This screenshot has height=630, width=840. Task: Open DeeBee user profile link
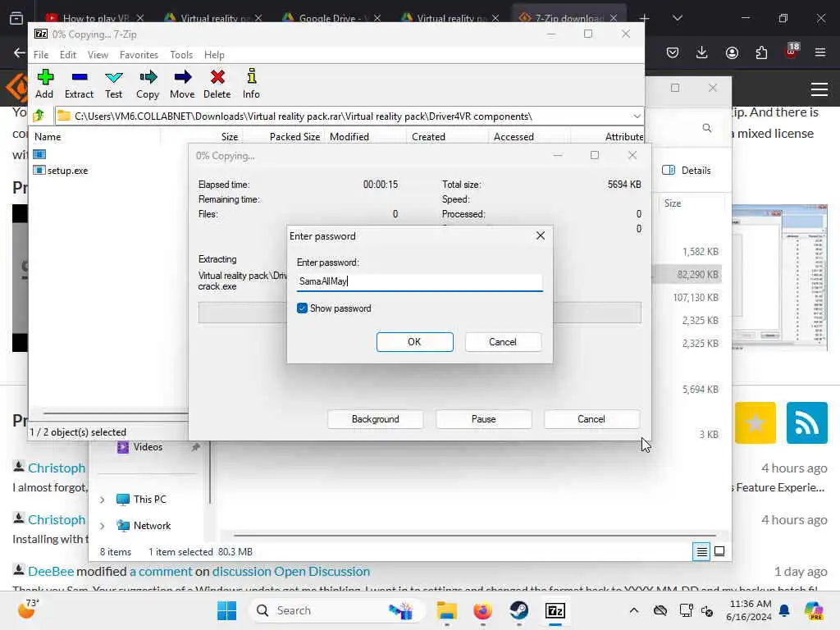pyautogui.click(x=51, y=571)
